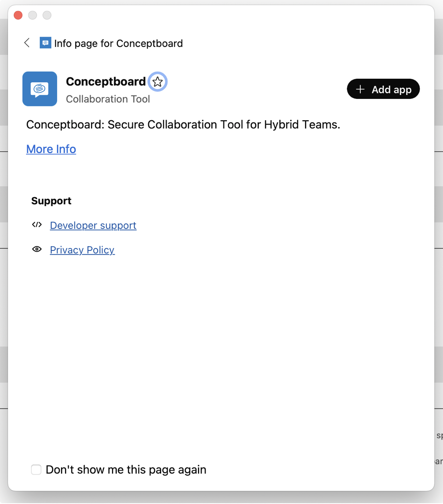This screenshot has height=504, width=443.
Task: Click the Info page for Conceptboard title
Action: 118,43
